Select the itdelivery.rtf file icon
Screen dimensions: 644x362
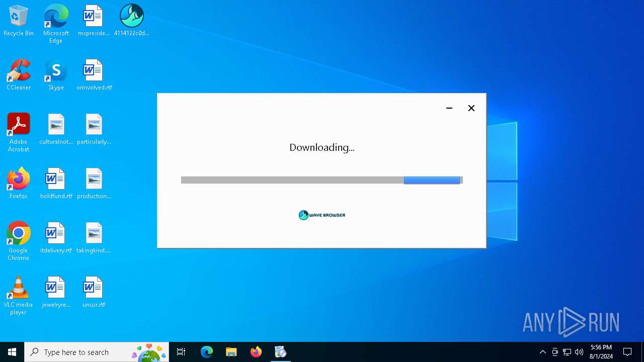(56, 238)
